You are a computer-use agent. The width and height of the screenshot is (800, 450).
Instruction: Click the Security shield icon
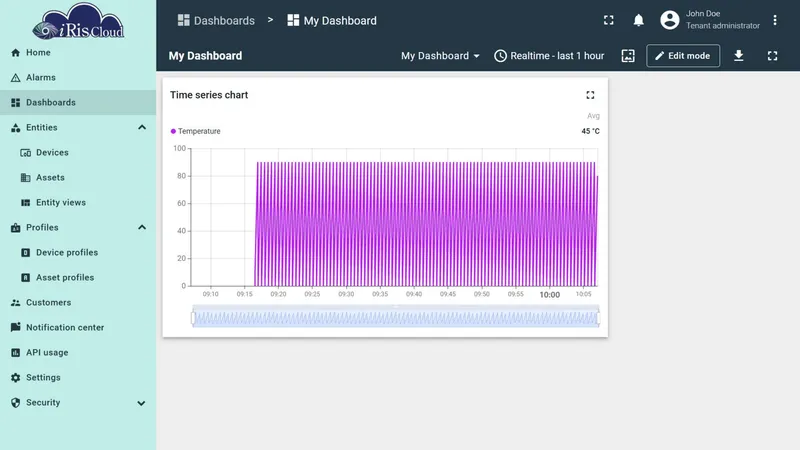[15, 403]
